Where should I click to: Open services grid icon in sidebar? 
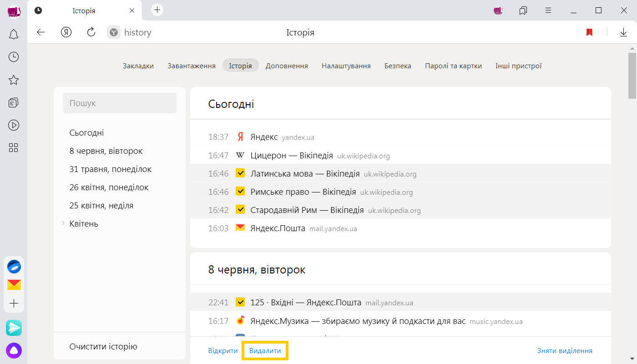14,147
